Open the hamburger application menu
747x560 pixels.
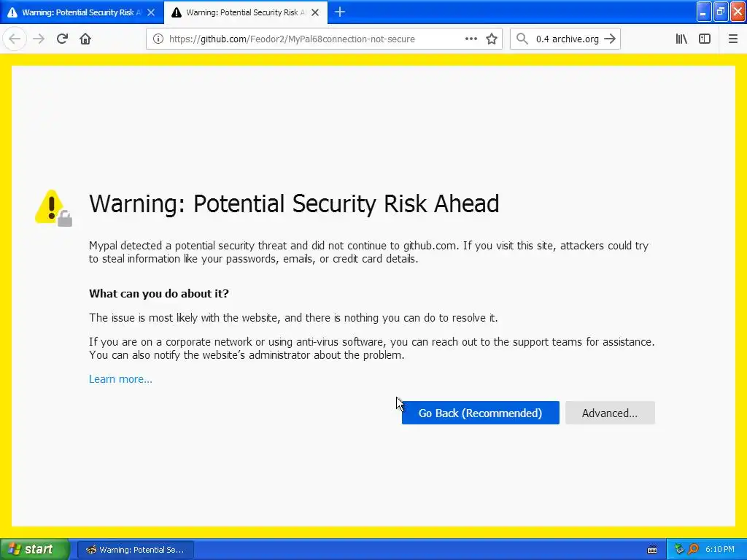tap(732, 39)
